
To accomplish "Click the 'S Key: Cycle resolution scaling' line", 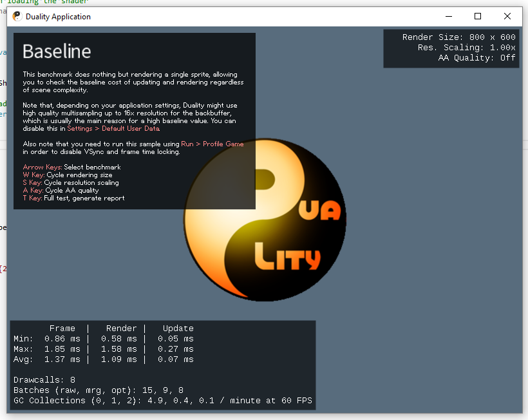I will click(71, 182).
